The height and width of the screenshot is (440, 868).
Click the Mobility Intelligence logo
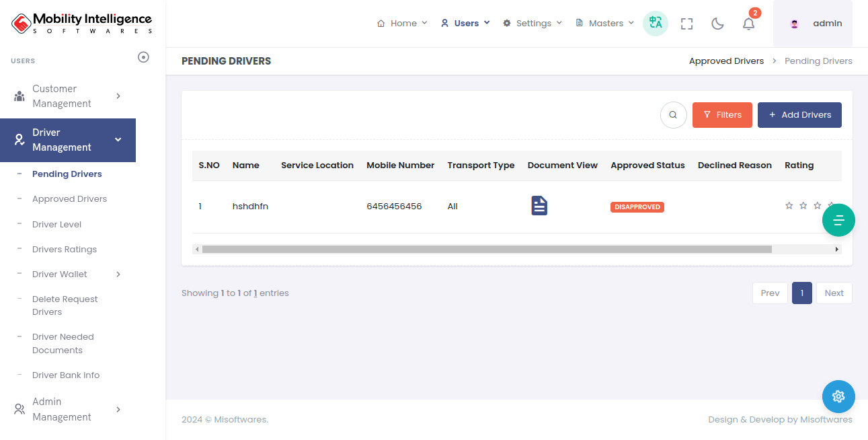pyautogui.click(x=82, y=24)
